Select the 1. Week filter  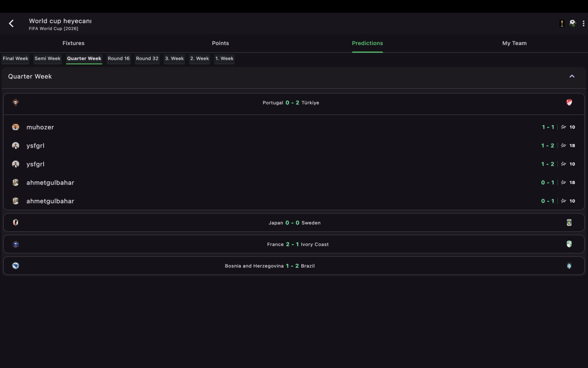(224, 58)
